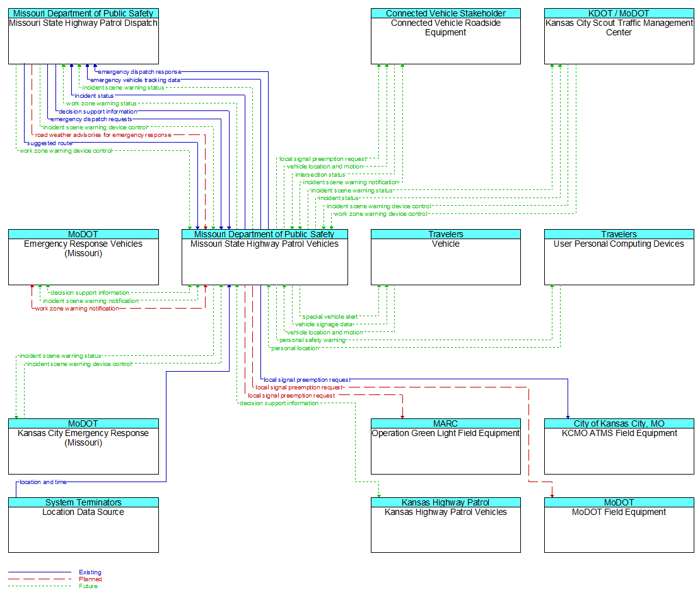
Task: Click the 'City of Kansas City, MO' header
Action: pyautogui.click(x=619, y=423)
